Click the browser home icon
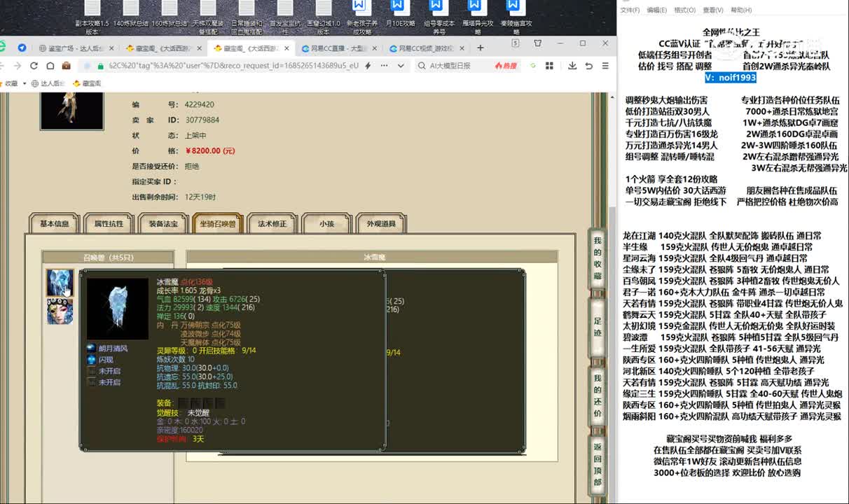Viewport: 849px width, 504px height. tap(50, 66)
